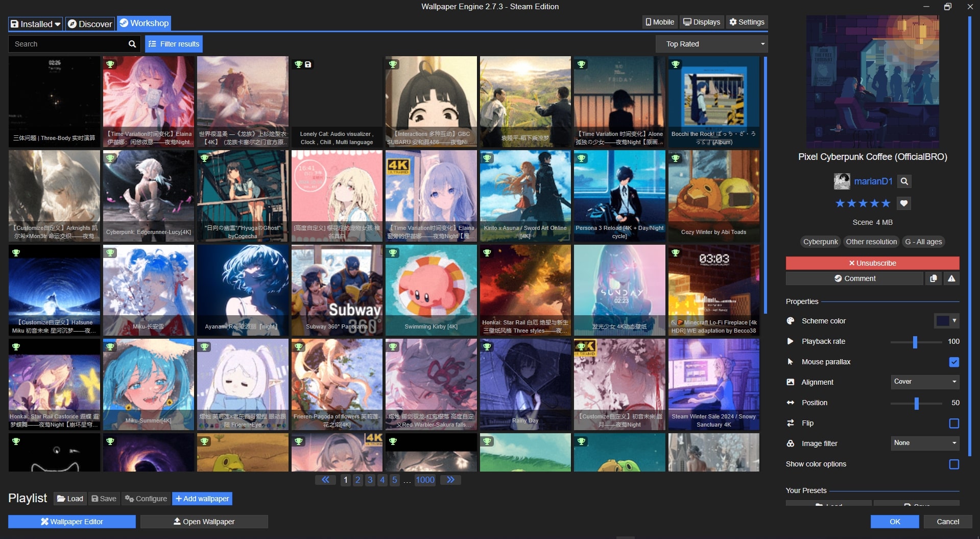Open Mobile device panel
The image size is (980, 539).
(660, 22)
